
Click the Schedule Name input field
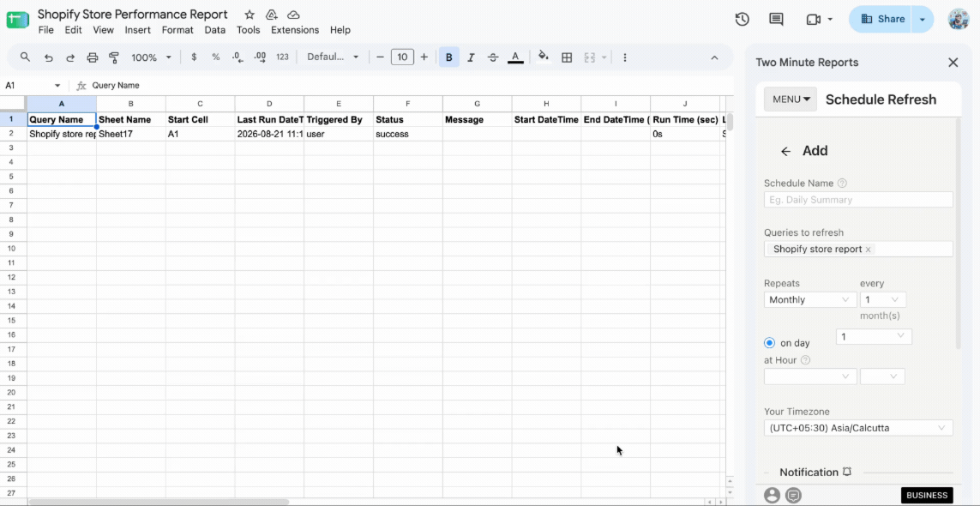[x=858, y=200]
